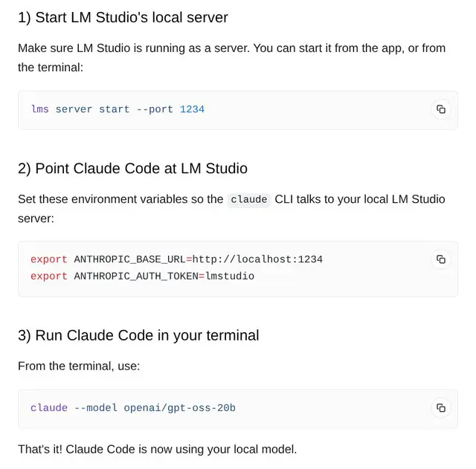
Task: Copy the claude --model command
Action: point(440,408)
